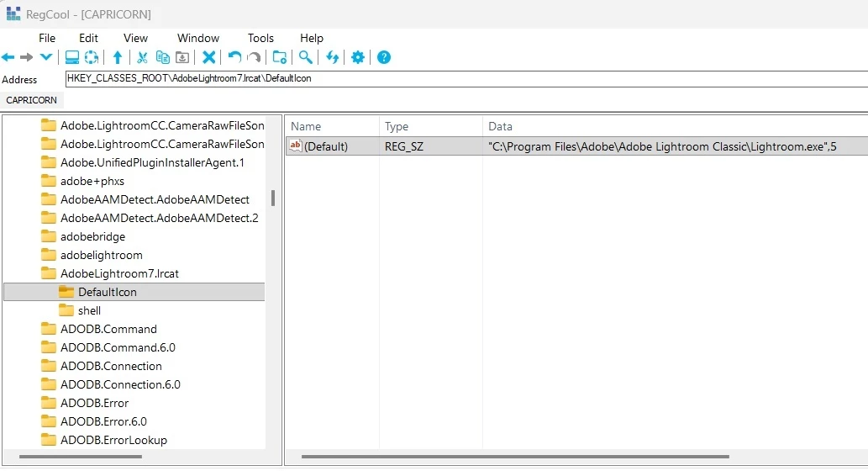Go forward with the gray right arrow

click(26, 57)
